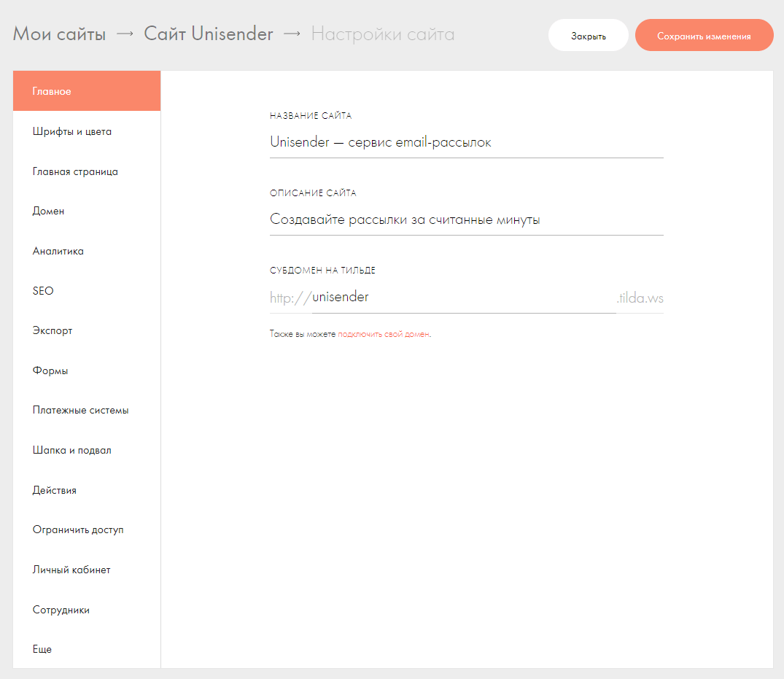This screenshot has height=679, width=784.
Task: Open the Экспорт section
Action: click(87, 330)
